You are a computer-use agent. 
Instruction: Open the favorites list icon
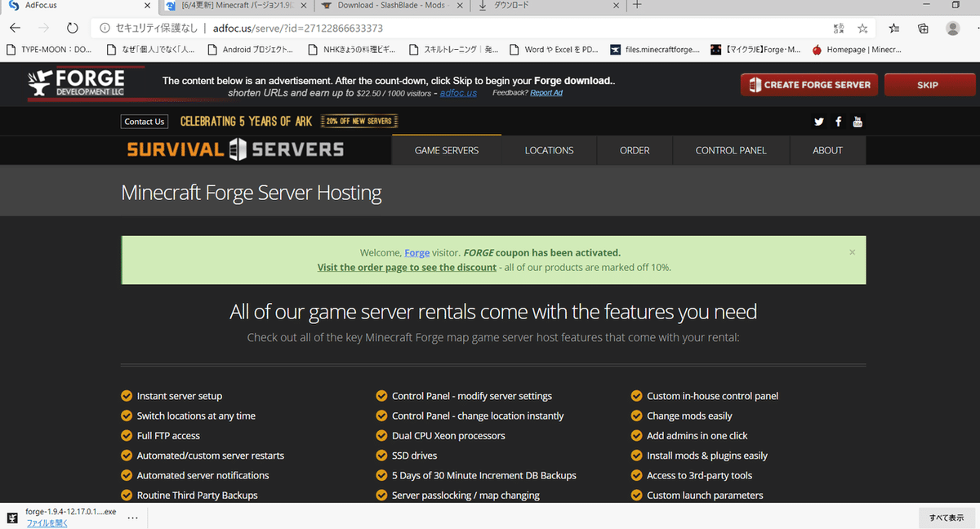pos(895,28)
